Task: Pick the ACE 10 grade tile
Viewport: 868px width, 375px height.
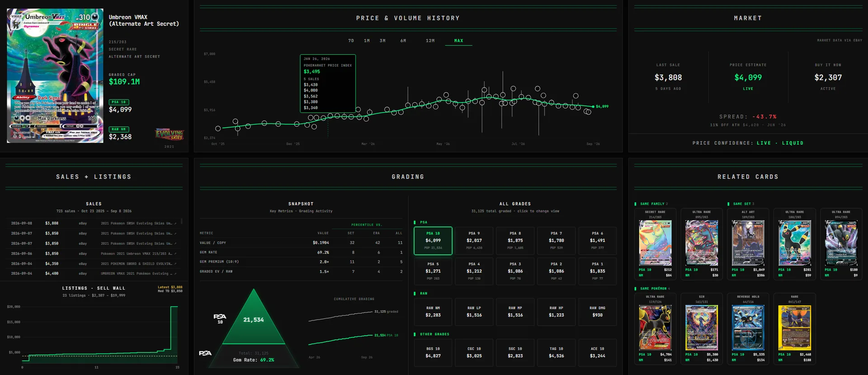Action: (598, 352)
